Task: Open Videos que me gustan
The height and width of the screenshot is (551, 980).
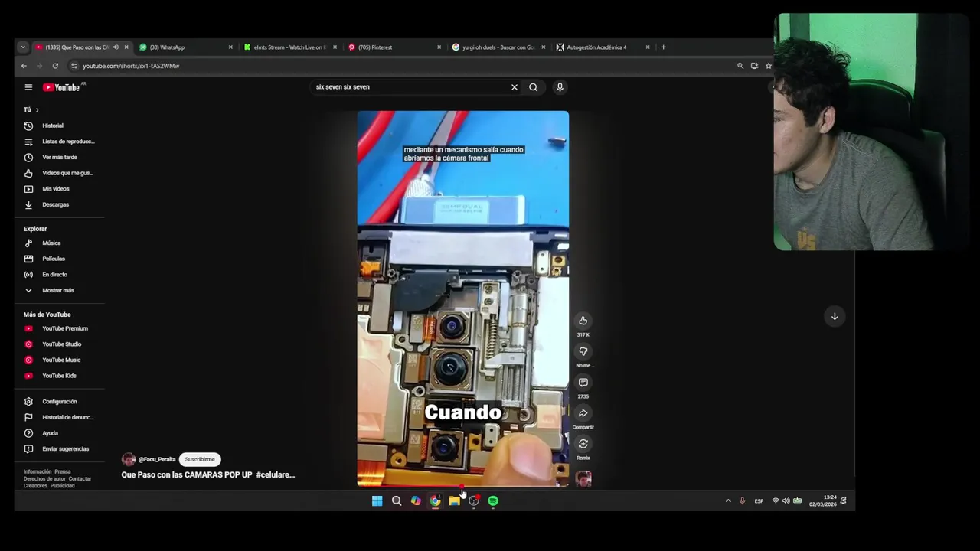Action: point(58,173)
